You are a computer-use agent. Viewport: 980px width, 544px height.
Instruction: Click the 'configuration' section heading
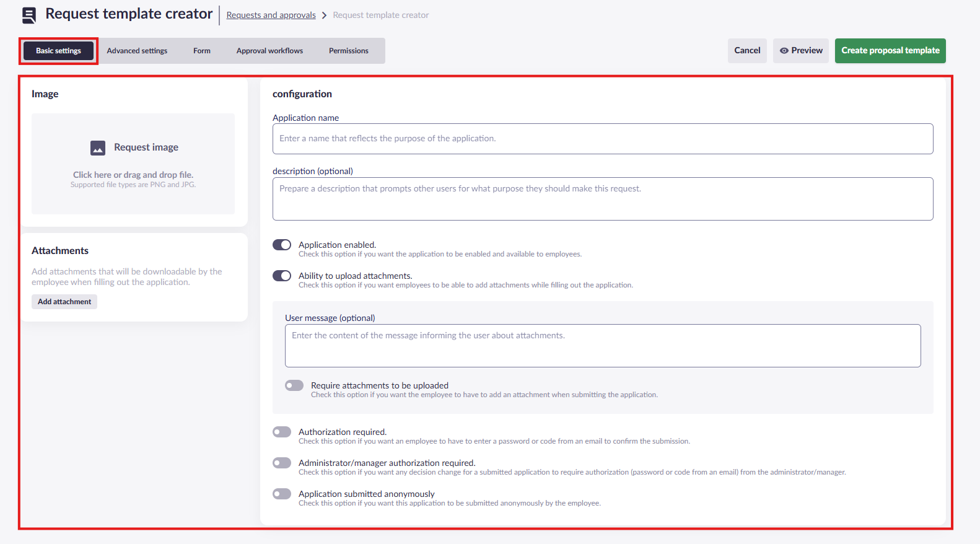[302, 94]
